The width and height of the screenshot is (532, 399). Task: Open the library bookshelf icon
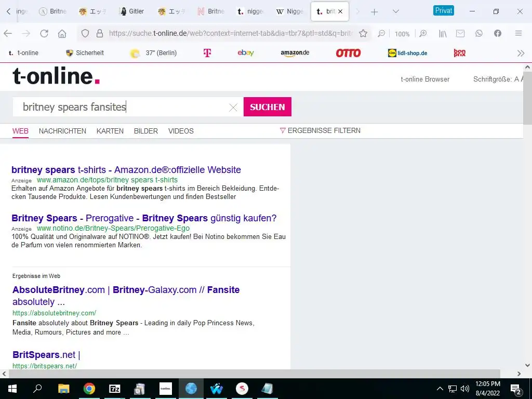click(x=443, y=33)
